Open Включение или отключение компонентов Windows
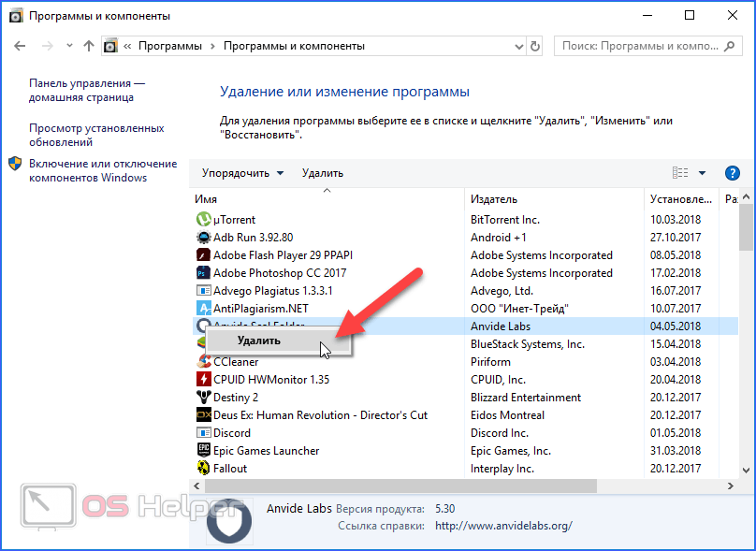756x551 pixels. (x=103, y=170)
